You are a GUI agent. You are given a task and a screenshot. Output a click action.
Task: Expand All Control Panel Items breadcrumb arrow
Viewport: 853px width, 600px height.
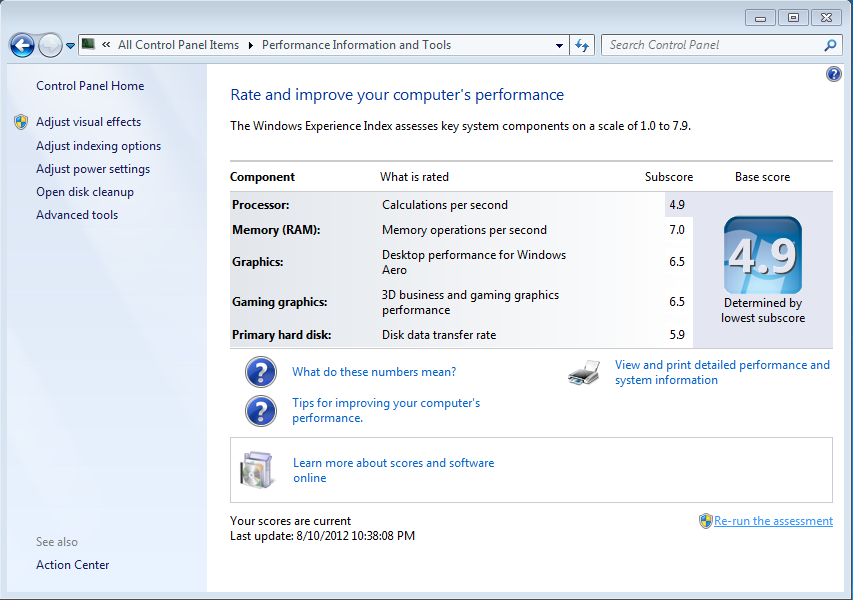tap(251, 45)
